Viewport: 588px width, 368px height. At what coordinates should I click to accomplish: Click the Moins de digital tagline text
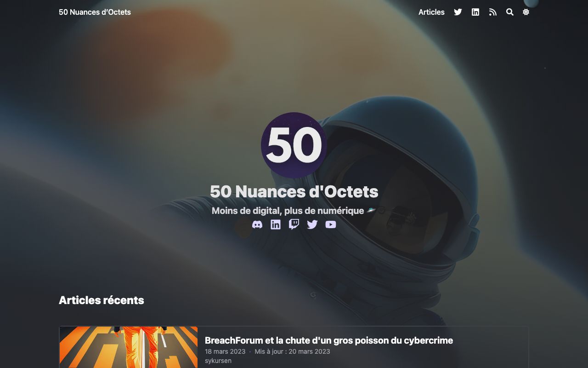[x=288, y=211]
